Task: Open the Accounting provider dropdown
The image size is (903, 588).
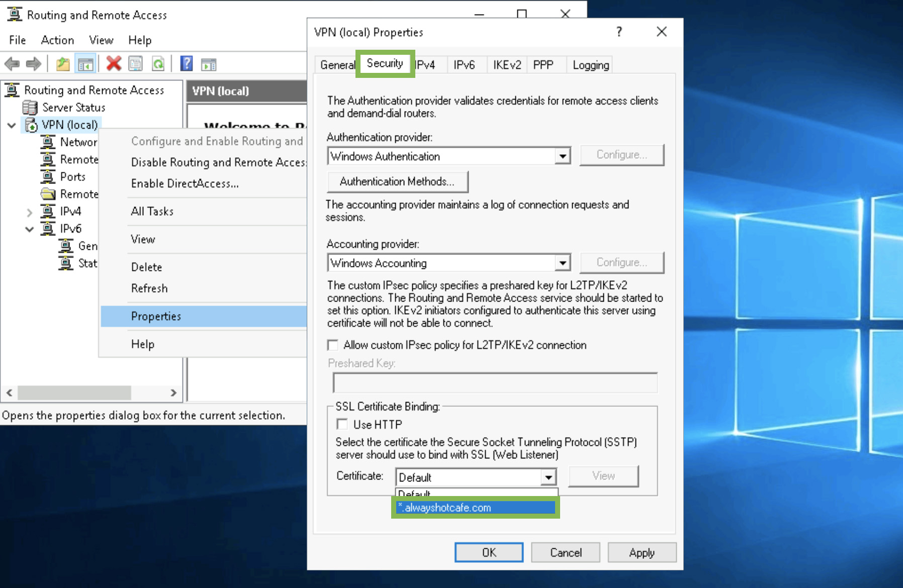Action: point(563,263)
